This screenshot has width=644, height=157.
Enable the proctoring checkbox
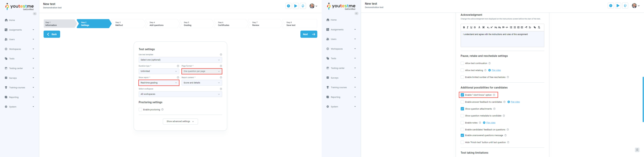coord(140,110)
